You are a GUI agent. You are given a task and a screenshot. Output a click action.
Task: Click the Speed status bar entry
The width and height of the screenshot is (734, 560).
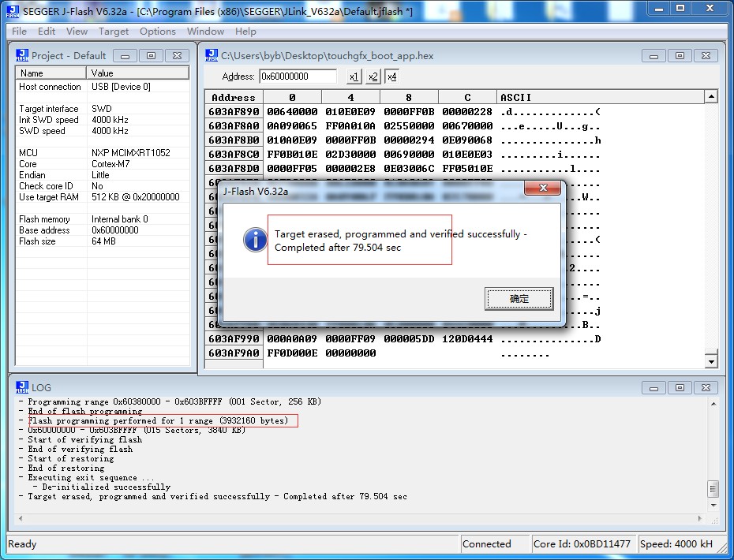[x=676, y=543]
